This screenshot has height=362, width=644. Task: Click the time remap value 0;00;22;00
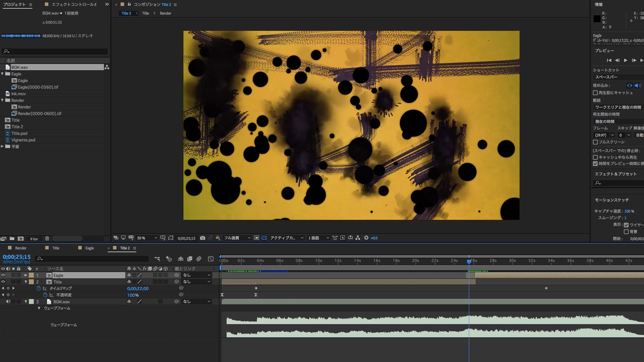click(138, 289)
